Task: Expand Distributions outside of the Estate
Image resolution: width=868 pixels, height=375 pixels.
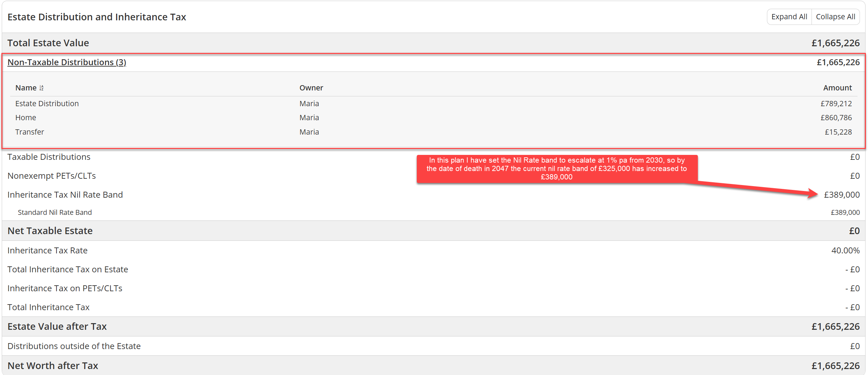Action: (74, 346)
